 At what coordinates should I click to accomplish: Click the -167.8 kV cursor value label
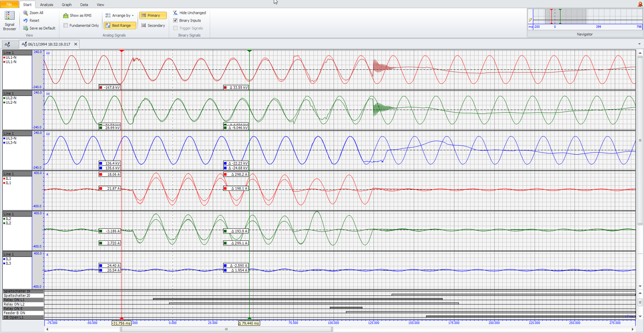click(x=110, y=88)
